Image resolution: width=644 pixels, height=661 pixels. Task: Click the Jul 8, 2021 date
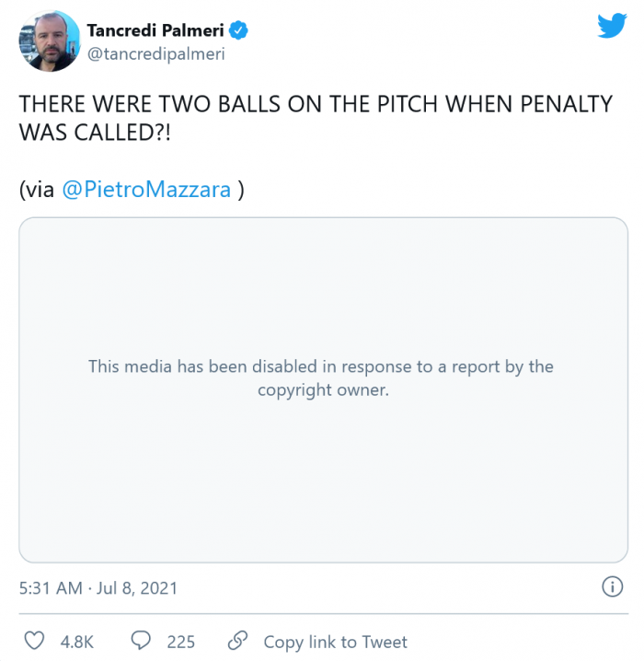(136, 587)
